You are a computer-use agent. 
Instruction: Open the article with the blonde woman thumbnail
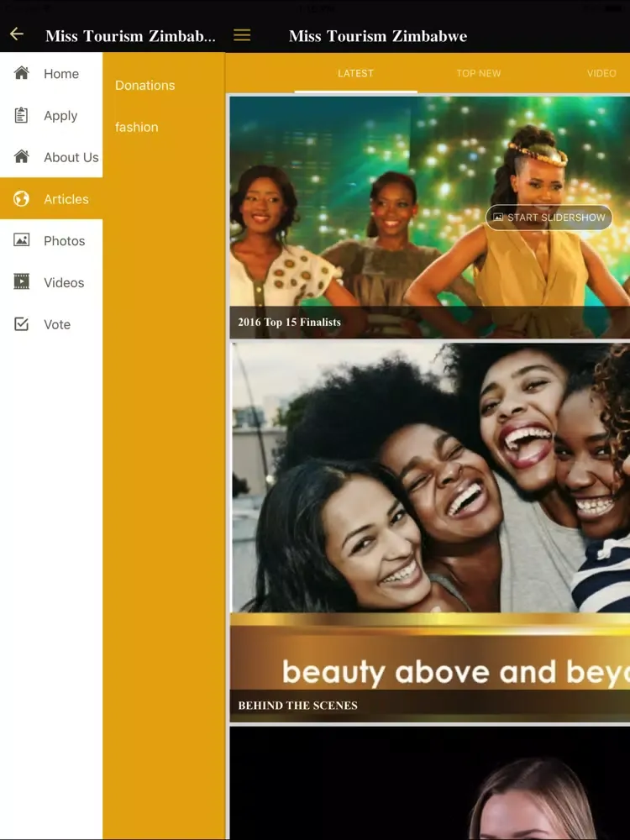[x=429, y=783]
